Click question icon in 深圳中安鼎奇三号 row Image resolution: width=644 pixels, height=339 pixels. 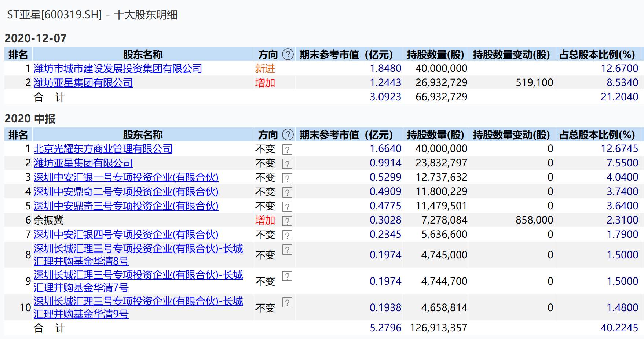click(x=287, y=207)
